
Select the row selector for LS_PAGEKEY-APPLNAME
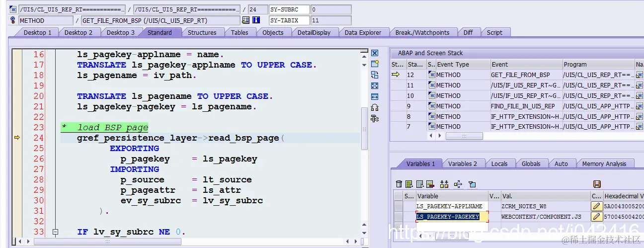coord(398,206)
